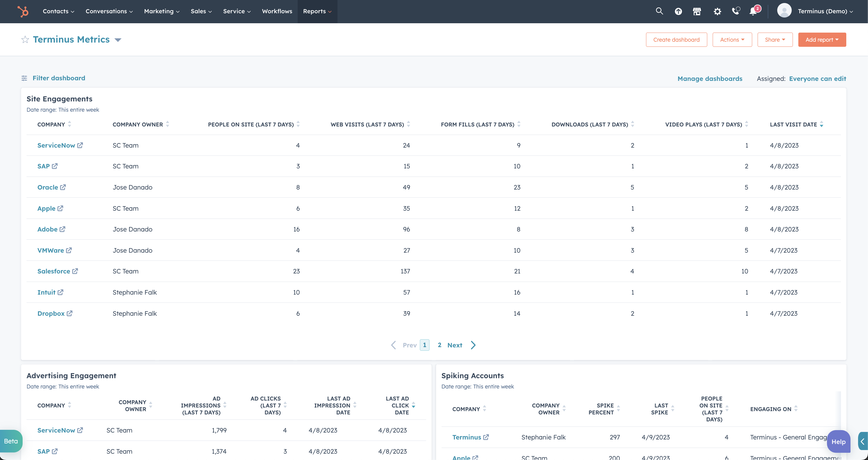Screen dimensions: 868x460
Task: Select current page 1 in pagination
Action: click(x=425, y=345)
